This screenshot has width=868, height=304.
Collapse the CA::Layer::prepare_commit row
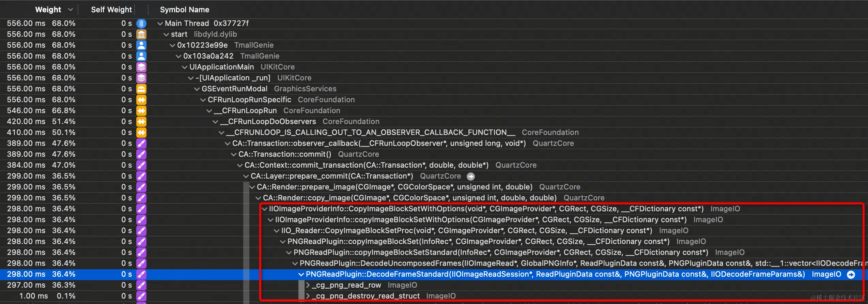point(246,176)
